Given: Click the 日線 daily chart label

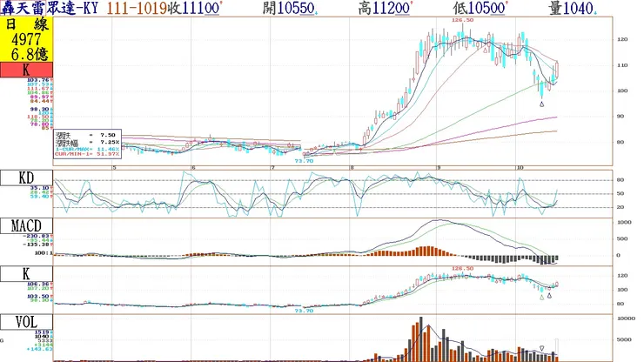Looking at the screenshot, I should point(27,24).
